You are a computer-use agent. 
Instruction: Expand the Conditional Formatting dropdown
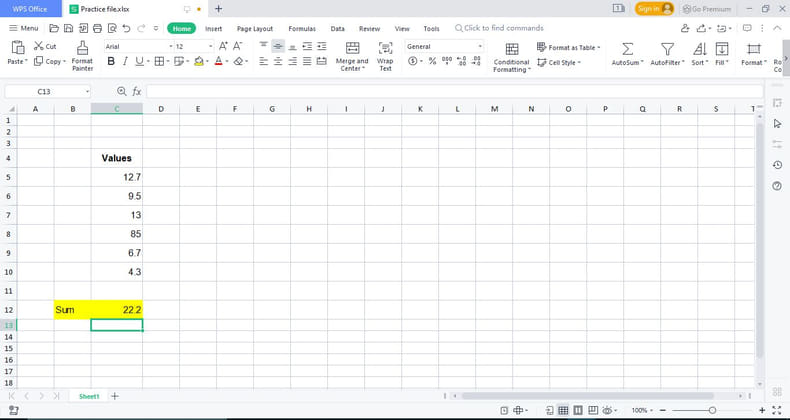[x=529, y=70]
